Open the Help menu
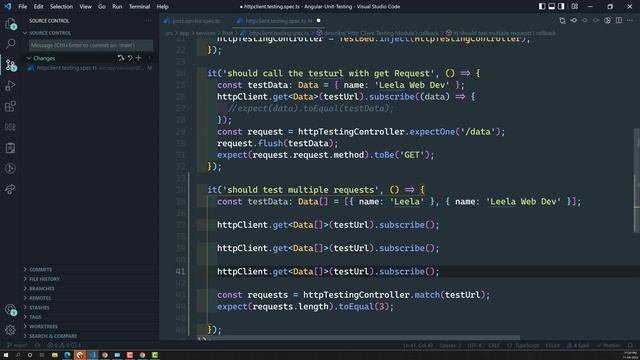 [162, 7]
